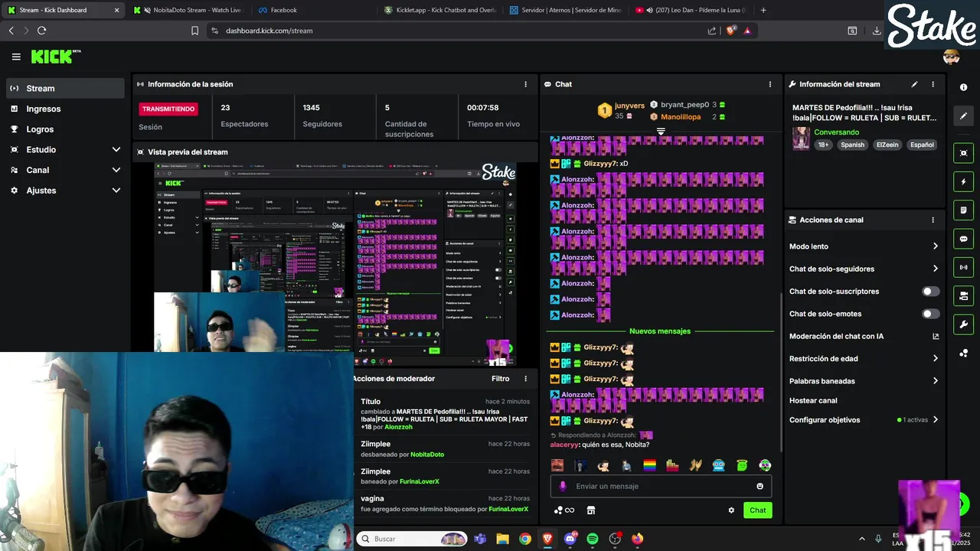Image resolution: width=980 pixels, height=551 pixels.
Task: Reload the page with the browser refresh icon
Action: click(x=41, y=31)
